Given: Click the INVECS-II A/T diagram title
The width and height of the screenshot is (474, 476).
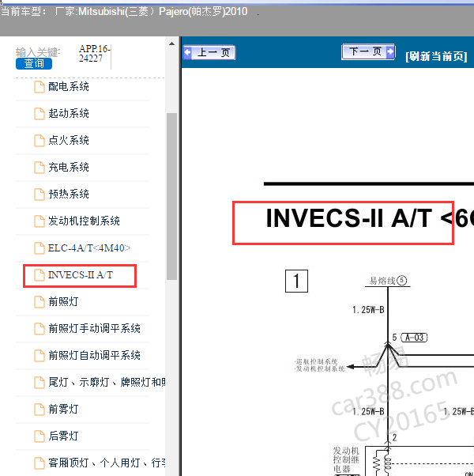Looking at the screenshot, I should coord(370,218).
